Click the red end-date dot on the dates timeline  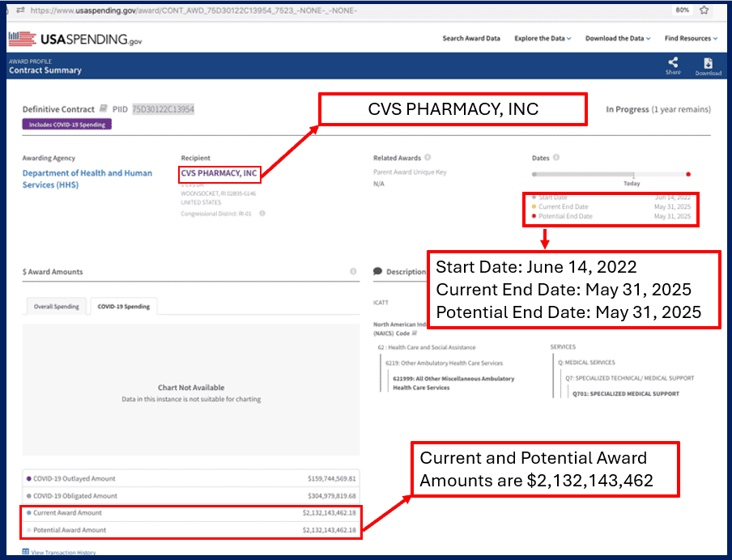coord(688,174)
